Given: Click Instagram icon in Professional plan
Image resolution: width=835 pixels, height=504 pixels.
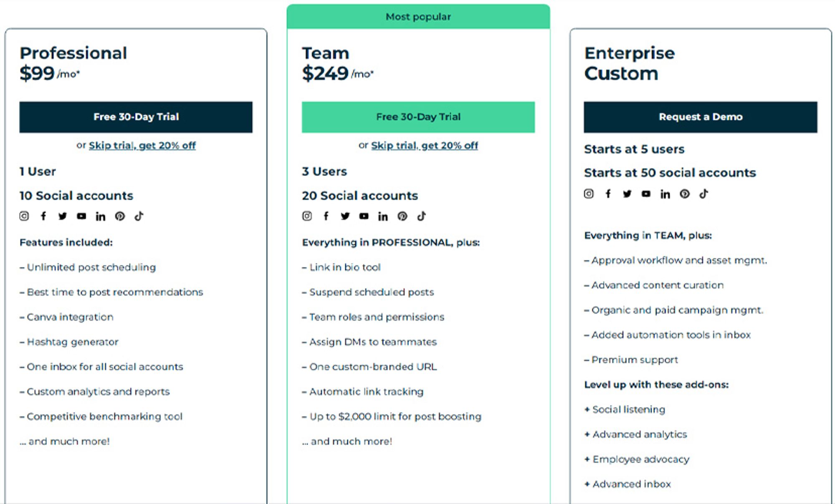Looking at the screenshot, I should (x=24, y=216).
